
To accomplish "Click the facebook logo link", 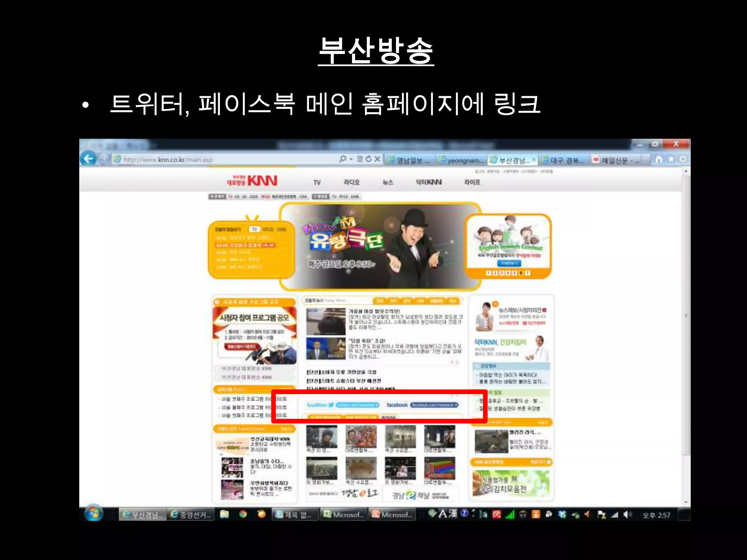I will tap(397, 405).
